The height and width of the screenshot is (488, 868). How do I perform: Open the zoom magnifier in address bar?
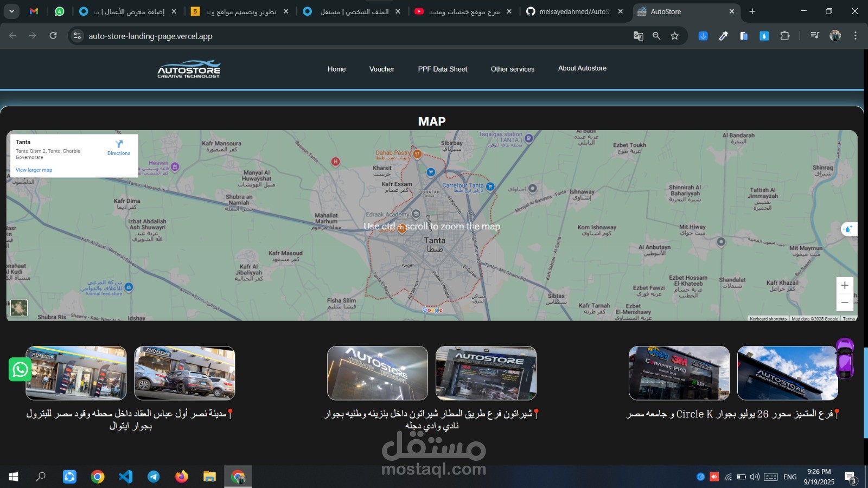(656, 36)
